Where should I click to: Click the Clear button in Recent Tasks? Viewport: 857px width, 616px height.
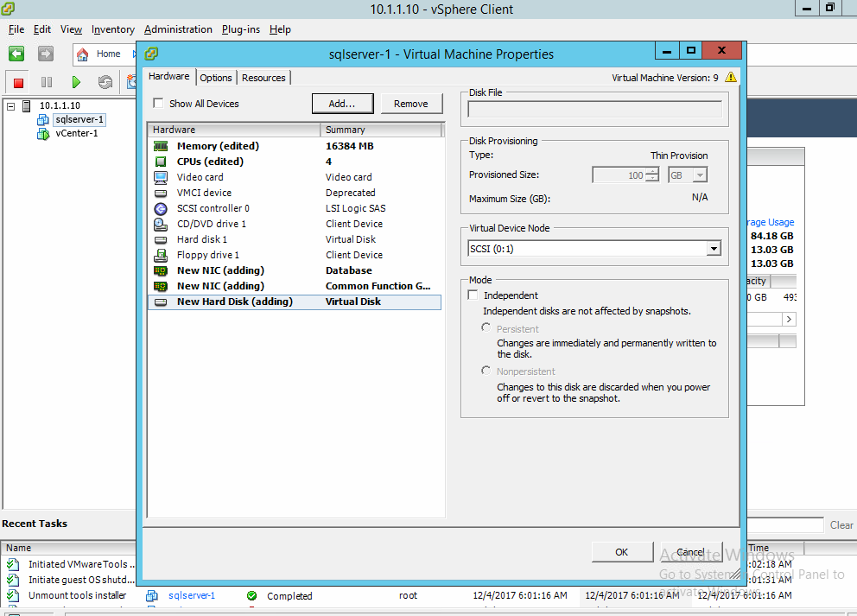coord(841,524)
